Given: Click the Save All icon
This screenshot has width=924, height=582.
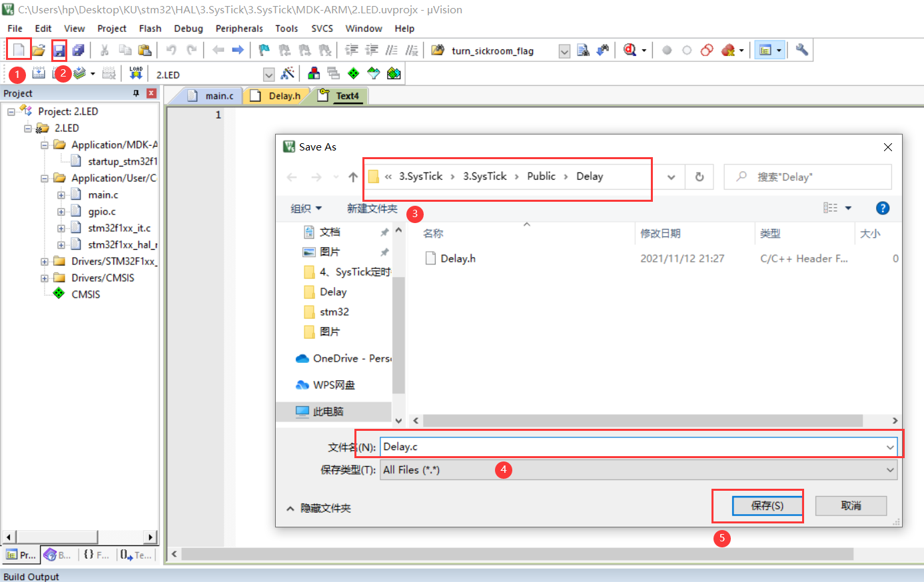Looking at the screenshot, I should point(79,50).
